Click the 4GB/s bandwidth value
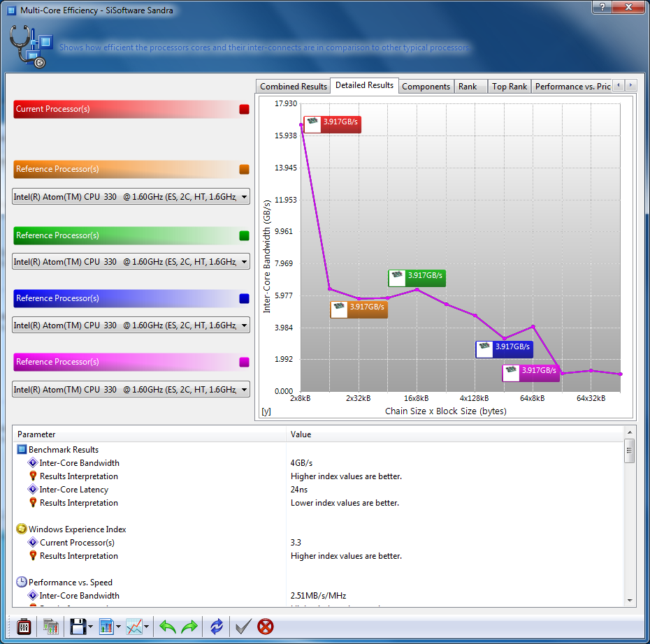The height and width of the screenshot is (644, 650). pyautogui.click(x=301, y=462)
